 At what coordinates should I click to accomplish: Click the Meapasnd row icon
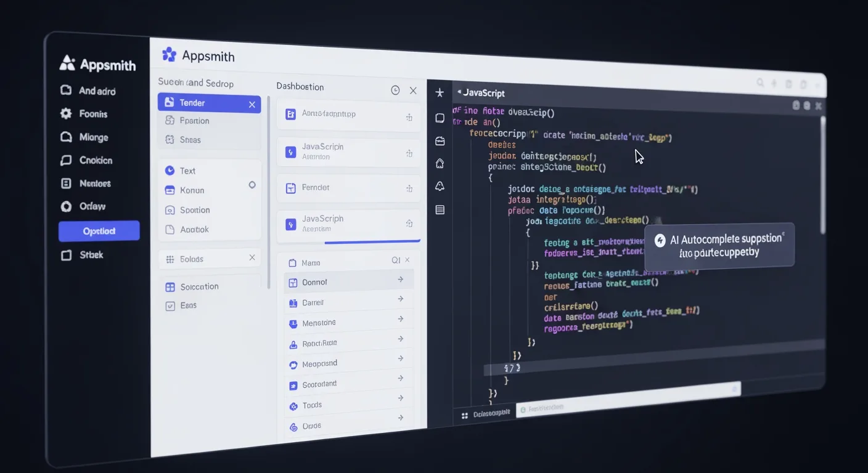(x=293, y=365)
